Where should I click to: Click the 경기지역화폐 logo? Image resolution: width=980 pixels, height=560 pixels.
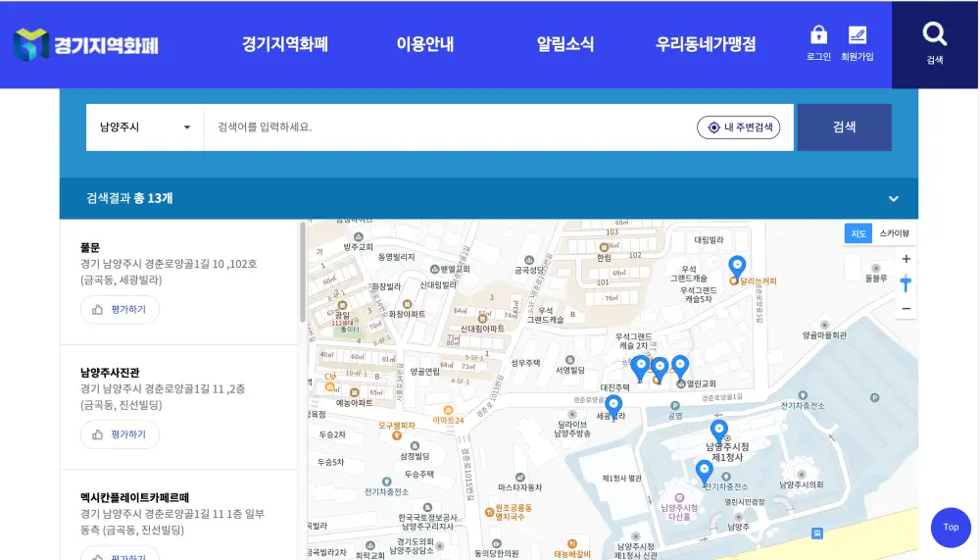point(86,44)
